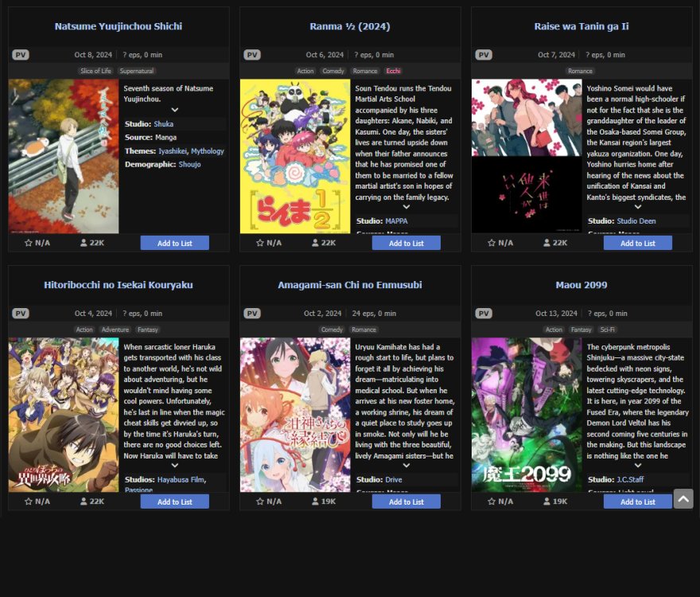The image size is (700, 597).
Task: Expand the Ranma ½ synopsis chevron
Action: click(406, 207)
